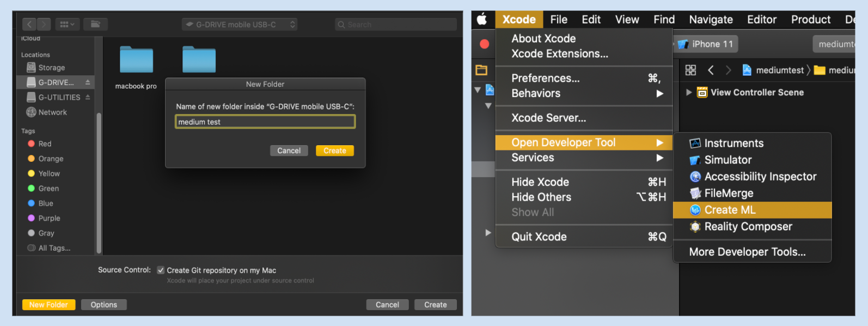Click the sidebar scrollbar in save dialog
This screenshot has height=326, width=868.
tap(99, 183)
